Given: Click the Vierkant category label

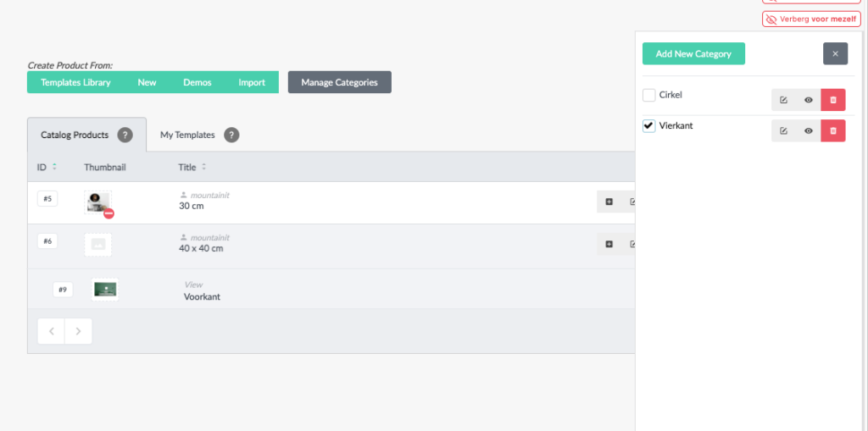Looking at the screenshot, I should [676, 125].
